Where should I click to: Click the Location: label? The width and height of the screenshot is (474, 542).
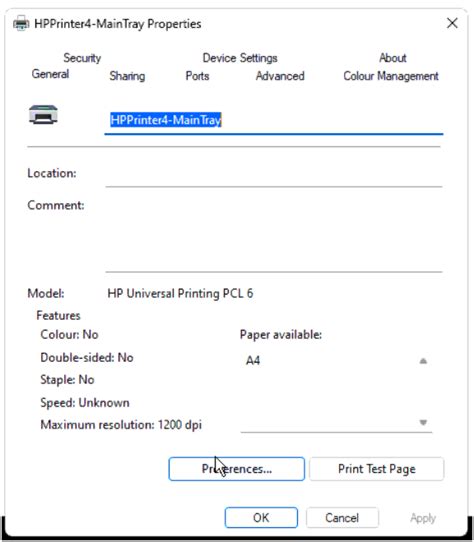coord(52,173)
